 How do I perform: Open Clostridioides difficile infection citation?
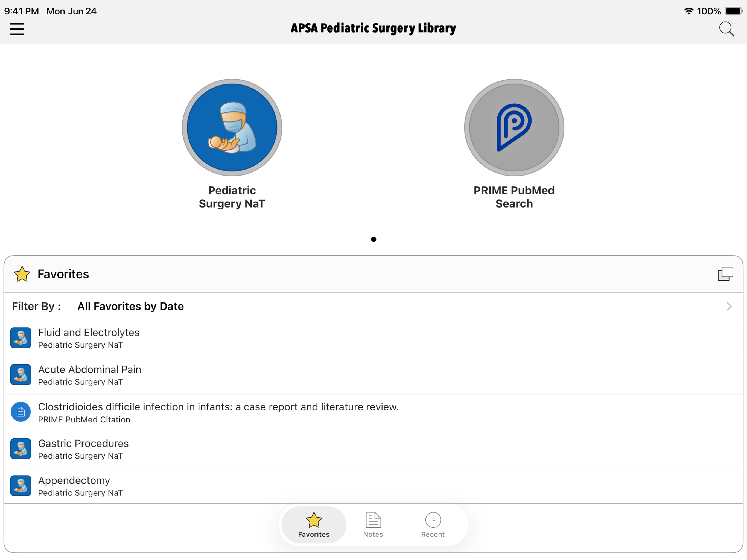[x=373, y=412]
